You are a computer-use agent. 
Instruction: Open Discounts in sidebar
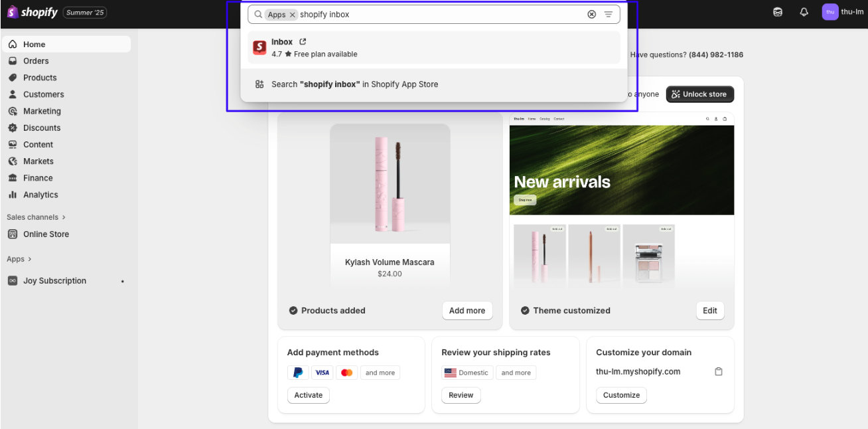coord(66,128)
